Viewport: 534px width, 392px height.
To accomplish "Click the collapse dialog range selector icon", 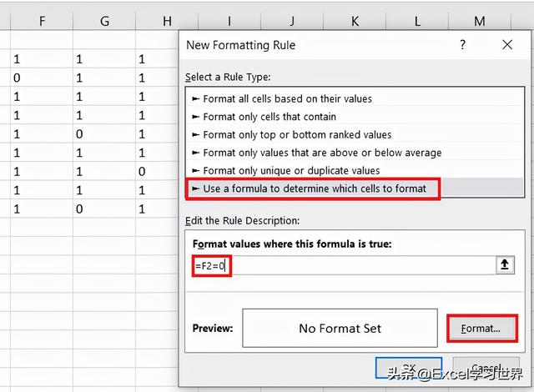I will point(504,265).
